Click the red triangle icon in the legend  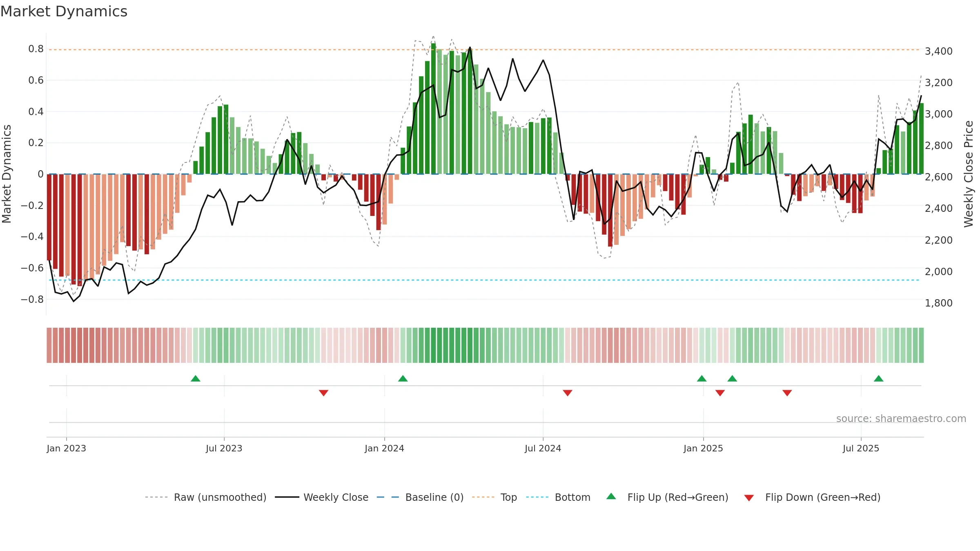coord(749,498)
